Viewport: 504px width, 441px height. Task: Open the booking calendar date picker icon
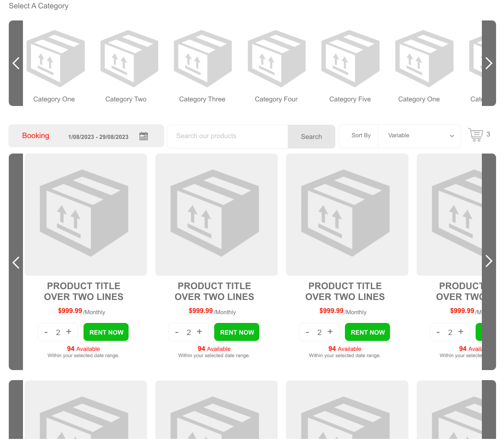[x=144, y=136]
